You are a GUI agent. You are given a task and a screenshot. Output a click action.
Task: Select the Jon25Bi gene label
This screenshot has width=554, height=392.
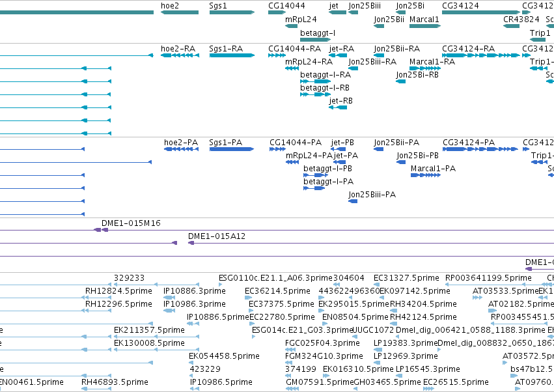(x=410, y=6)
